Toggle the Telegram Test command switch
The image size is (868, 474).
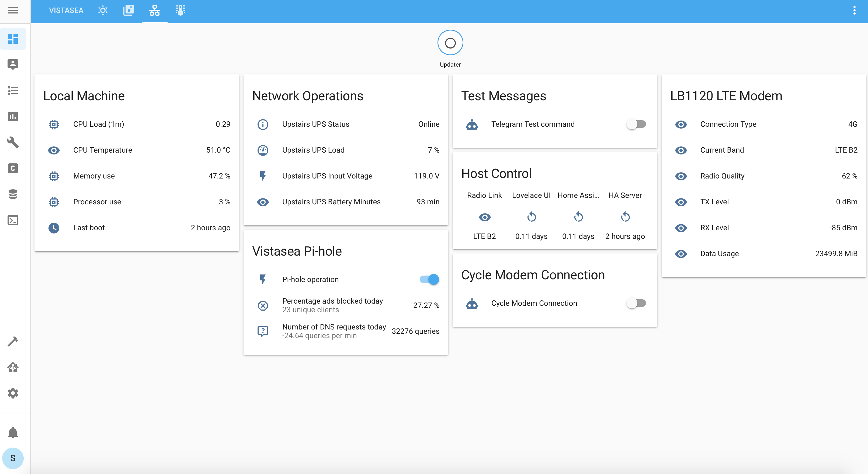point(636,124)
